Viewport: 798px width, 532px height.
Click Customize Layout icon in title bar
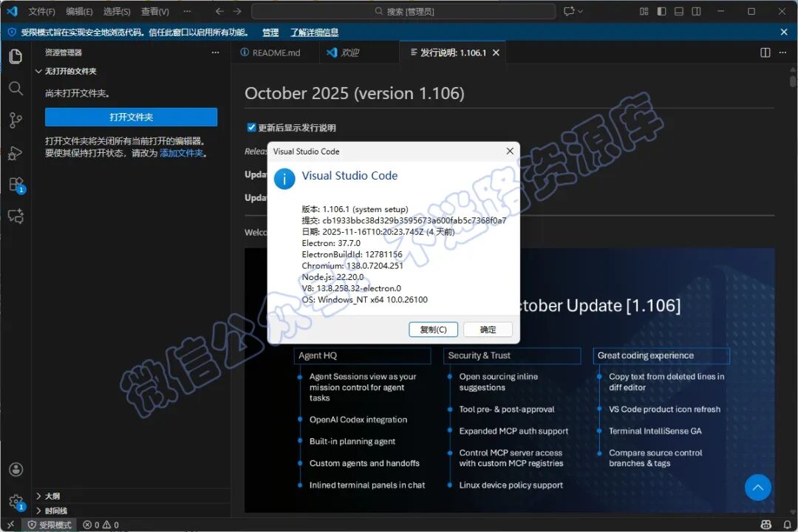pyautogui.click(x=644, y=11)
